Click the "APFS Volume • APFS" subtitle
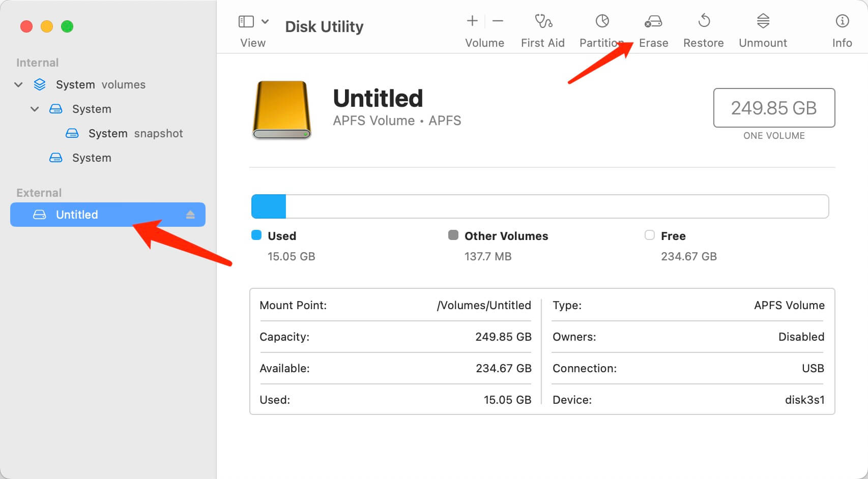 pyautogui.click(x=397, y=121)
